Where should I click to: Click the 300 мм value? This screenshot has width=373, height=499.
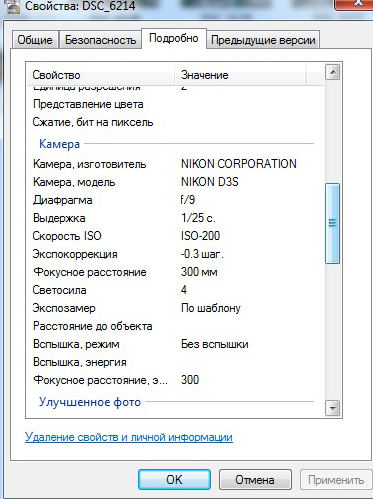pos(199,272)
